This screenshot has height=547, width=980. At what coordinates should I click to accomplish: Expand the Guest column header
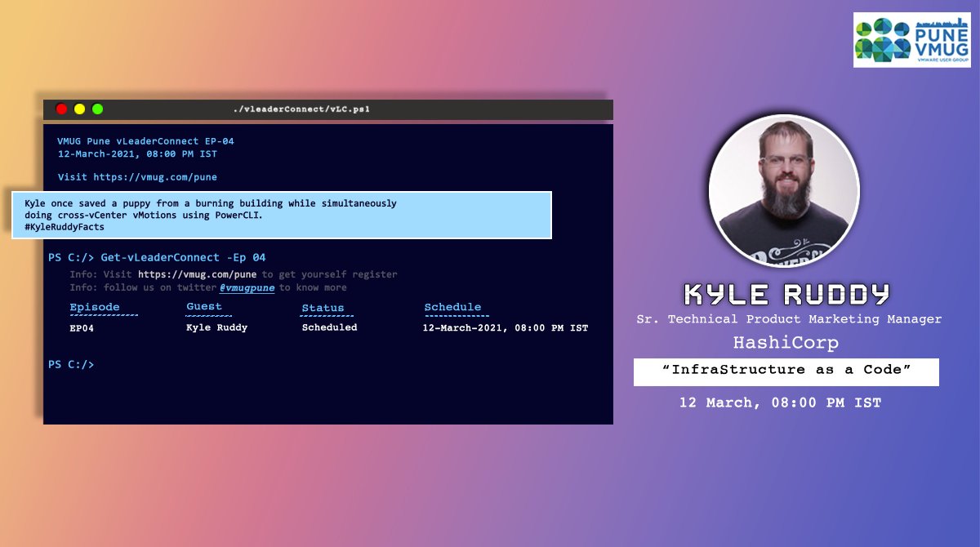(205, 307)
